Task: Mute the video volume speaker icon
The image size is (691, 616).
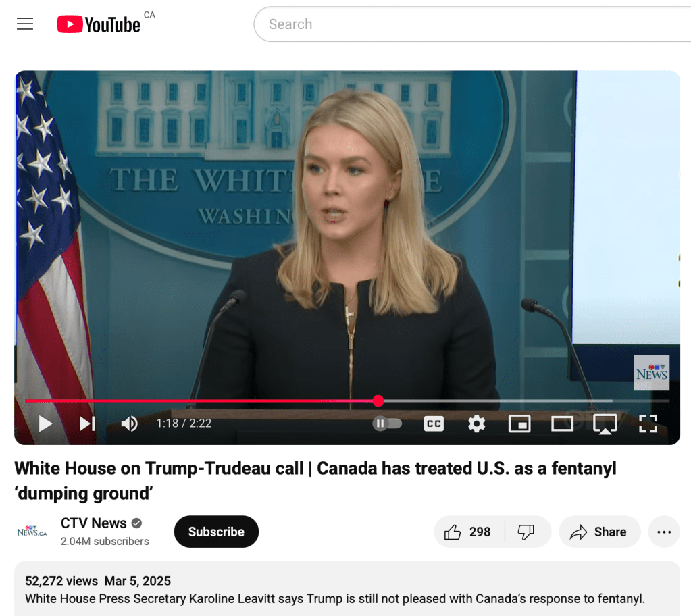Action: (x=129, y=424)
